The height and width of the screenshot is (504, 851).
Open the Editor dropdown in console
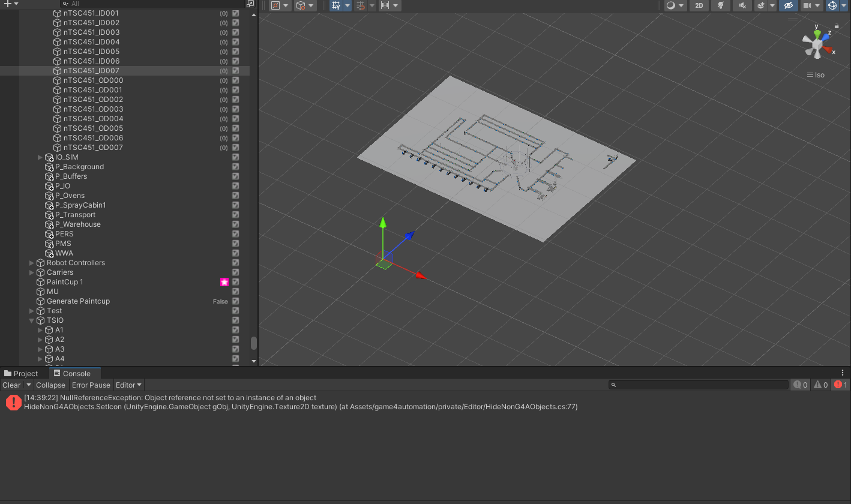pos(128,385)
